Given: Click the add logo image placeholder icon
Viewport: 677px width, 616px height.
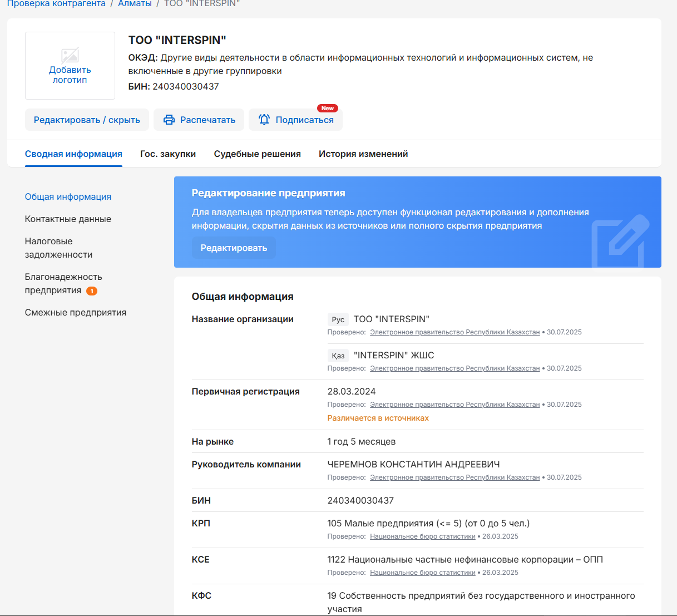Looking at the screenshot, I should 70,55.
